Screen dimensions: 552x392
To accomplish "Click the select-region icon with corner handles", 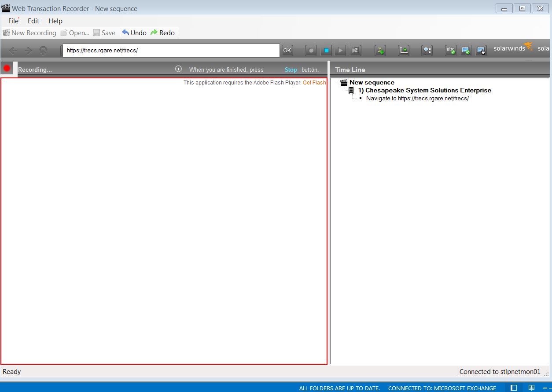I will click(x=427, y=51).
